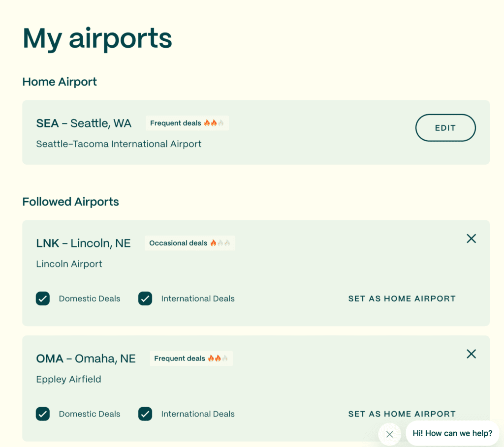Dismiss the chat help bubble
504x447 pixels.
click(x=390, y=434)
